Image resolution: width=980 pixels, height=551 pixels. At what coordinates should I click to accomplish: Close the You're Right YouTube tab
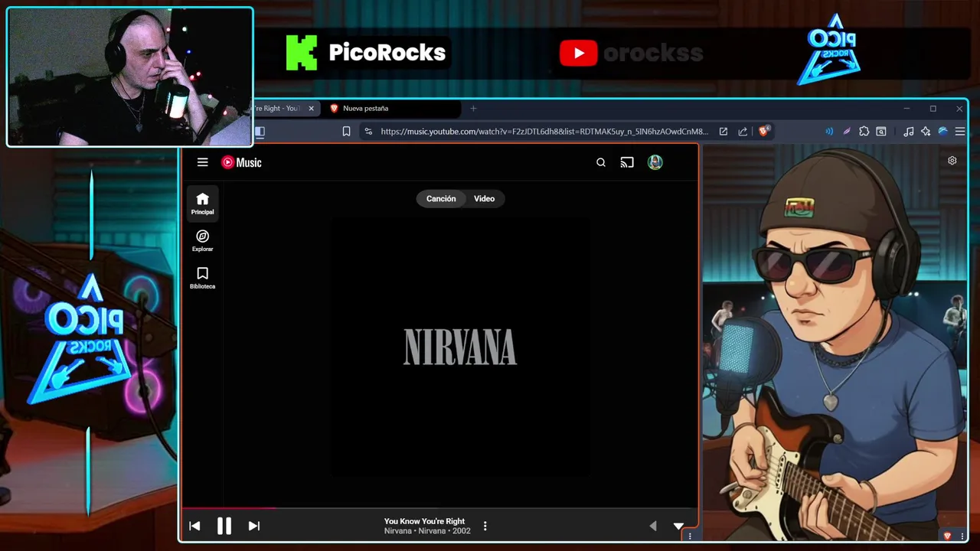[311, 109]
